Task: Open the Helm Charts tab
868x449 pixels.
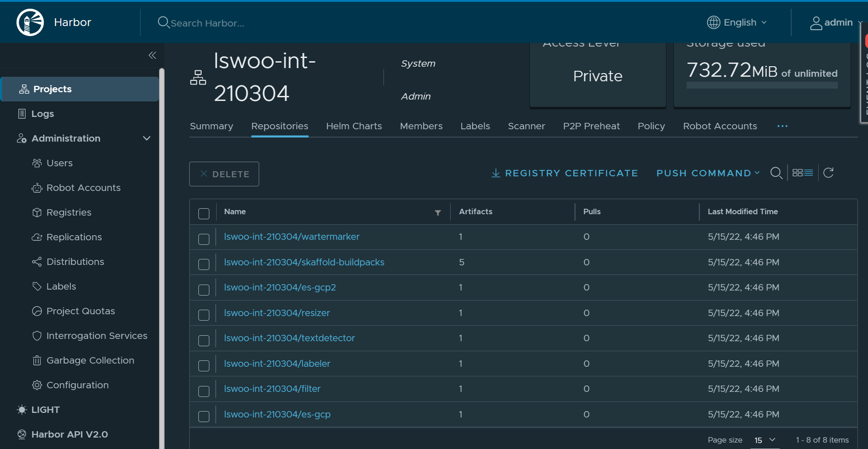Action: click(x=354, y=126)
